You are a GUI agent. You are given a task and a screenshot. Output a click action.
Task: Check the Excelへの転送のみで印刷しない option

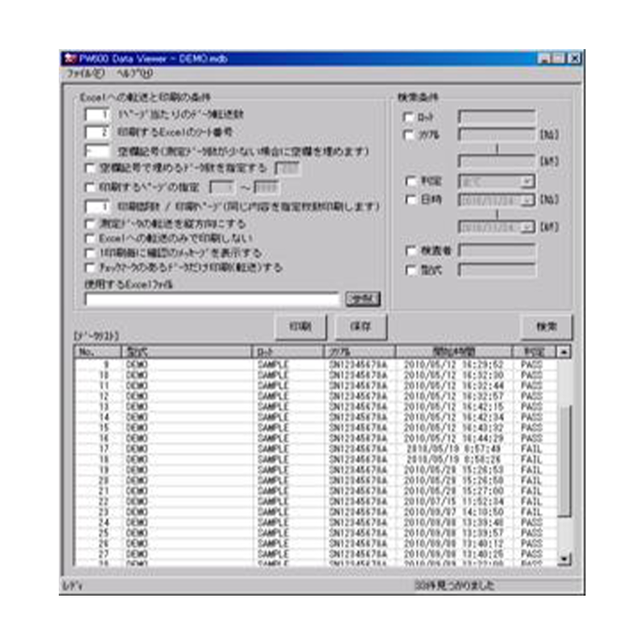point(89,240)
